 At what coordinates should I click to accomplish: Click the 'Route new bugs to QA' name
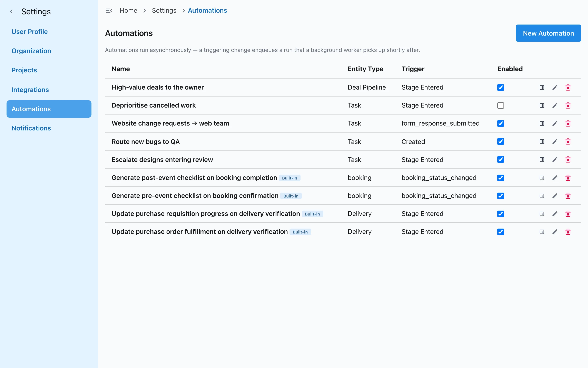pyautogui.click(x=146, y=142)
